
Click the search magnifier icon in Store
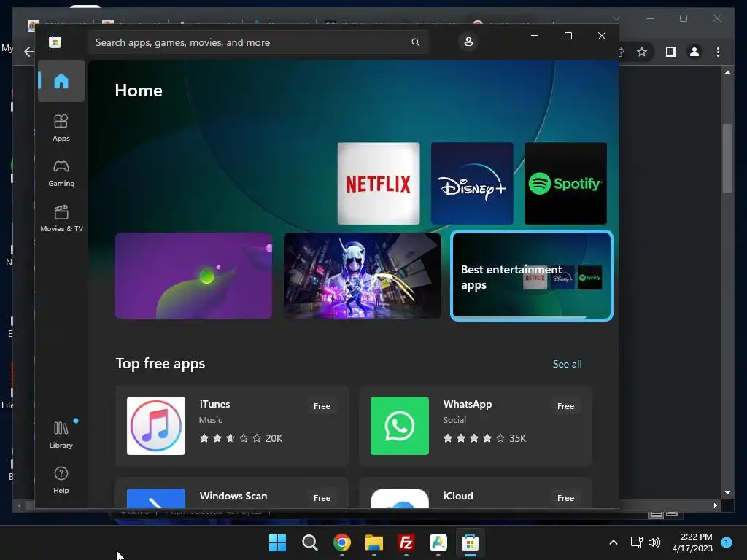pos(415,42)
